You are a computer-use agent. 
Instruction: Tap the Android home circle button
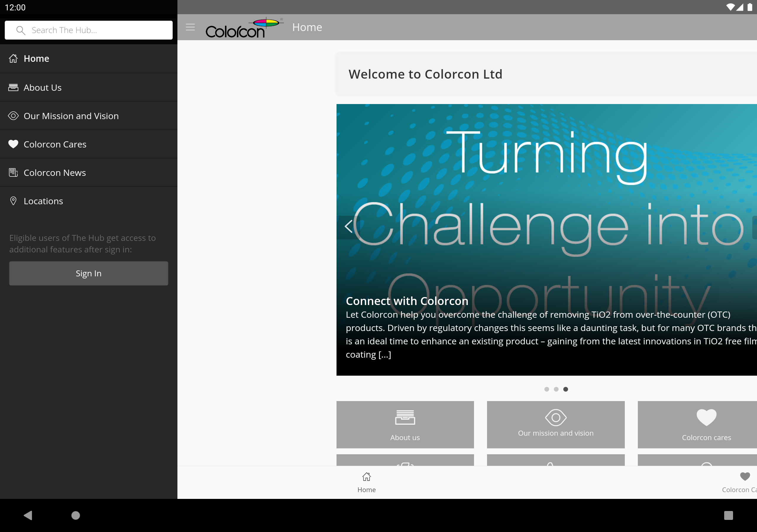(76, 515)
